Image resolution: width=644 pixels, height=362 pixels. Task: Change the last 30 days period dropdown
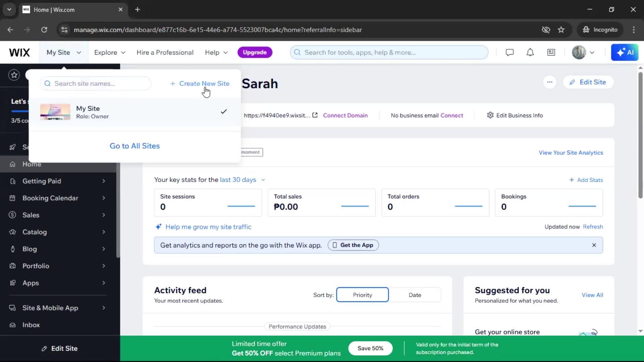click(x=242, y=180)
